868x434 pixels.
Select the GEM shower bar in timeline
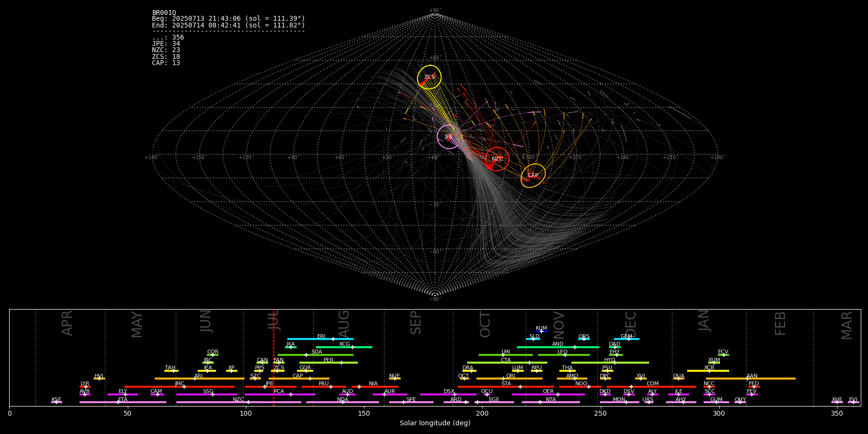tap(626, 339)
